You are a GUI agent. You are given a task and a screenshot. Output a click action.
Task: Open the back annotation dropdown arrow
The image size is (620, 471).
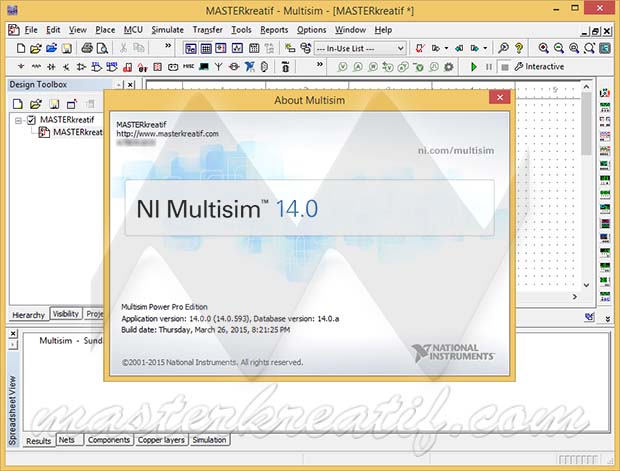(446, 48)
